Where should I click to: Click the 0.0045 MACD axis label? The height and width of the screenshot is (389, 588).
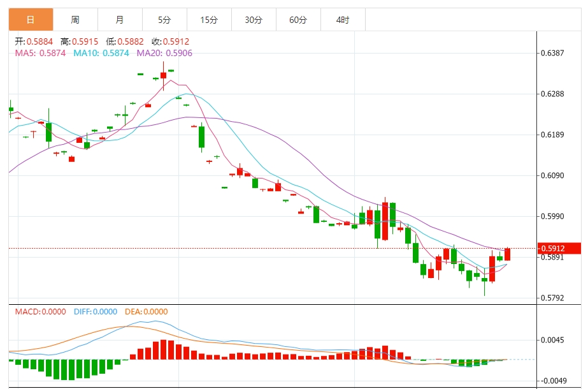click(553, 340)
